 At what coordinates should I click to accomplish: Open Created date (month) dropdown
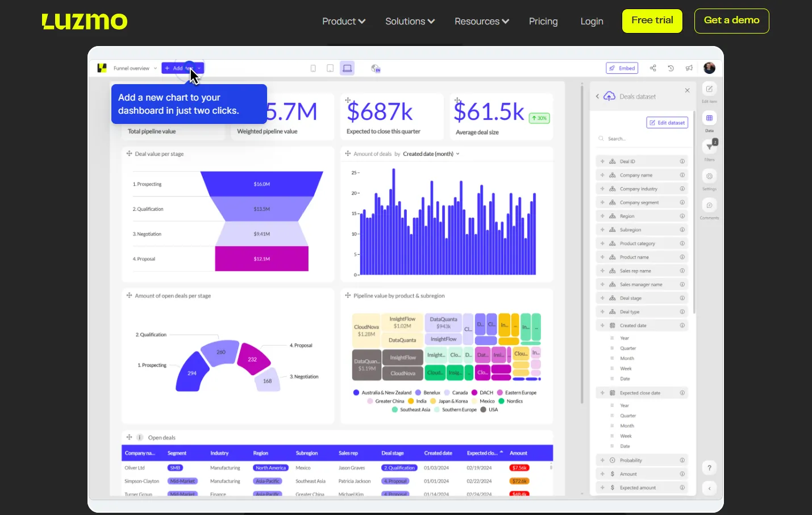tap(431, 153)
